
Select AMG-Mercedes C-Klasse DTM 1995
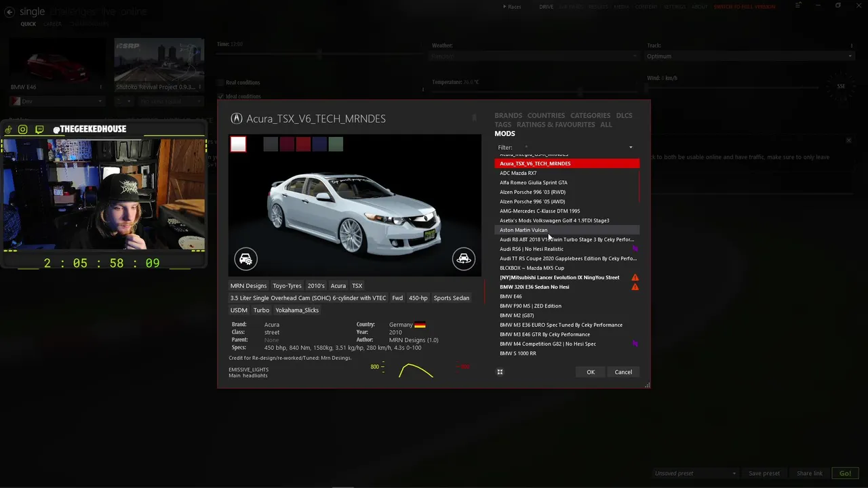[567, 211]
